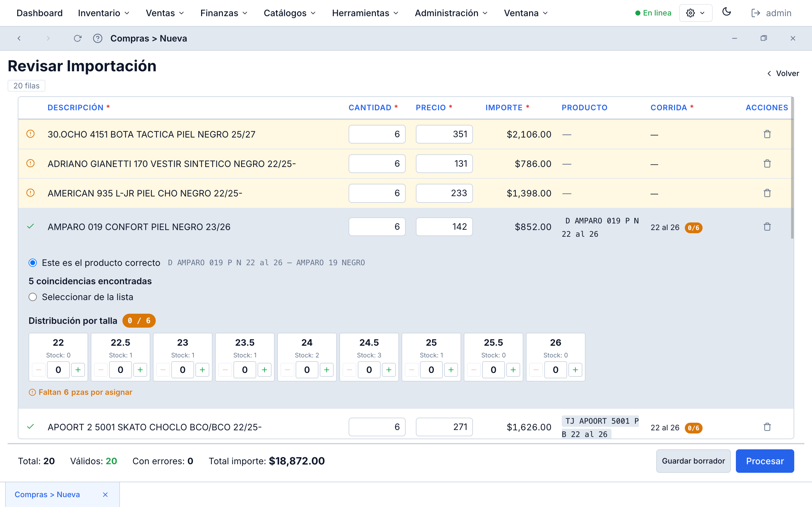Select the Compras > Nueva tab

(x=48, y=494)
